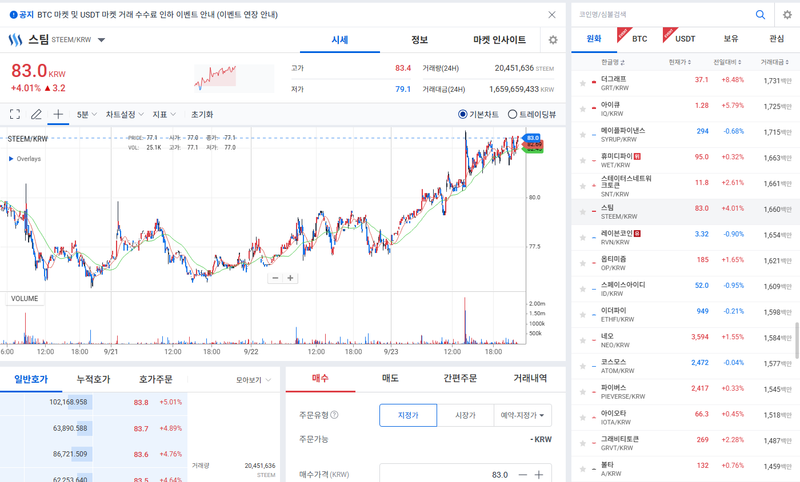Image resolution: width=800 pixels, height=482 pixels.
Task: Open the 모아보기 dropdown
Action: [253, 380]
